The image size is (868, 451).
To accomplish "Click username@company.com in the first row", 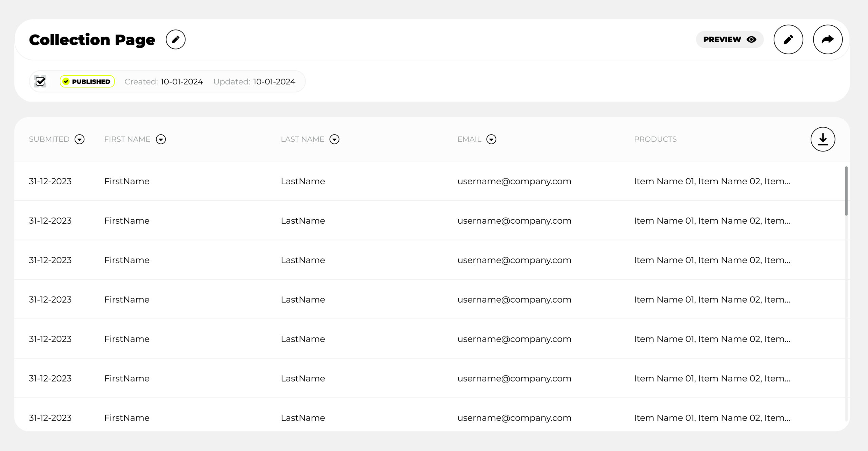I will point(514,181).
